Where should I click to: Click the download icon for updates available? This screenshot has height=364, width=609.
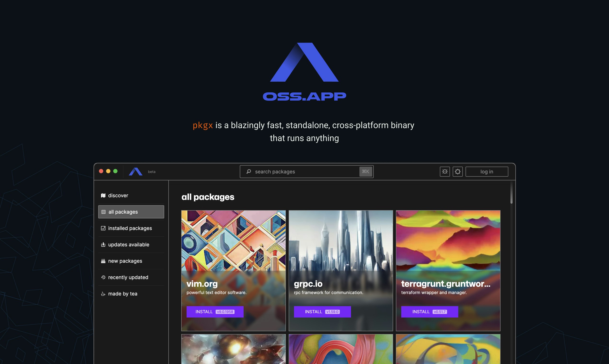click(x=103, y=245)
